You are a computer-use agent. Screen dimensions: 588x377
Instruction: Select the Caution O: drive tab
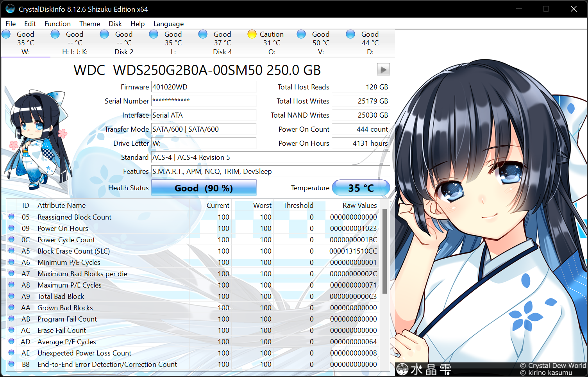(272, 43)
